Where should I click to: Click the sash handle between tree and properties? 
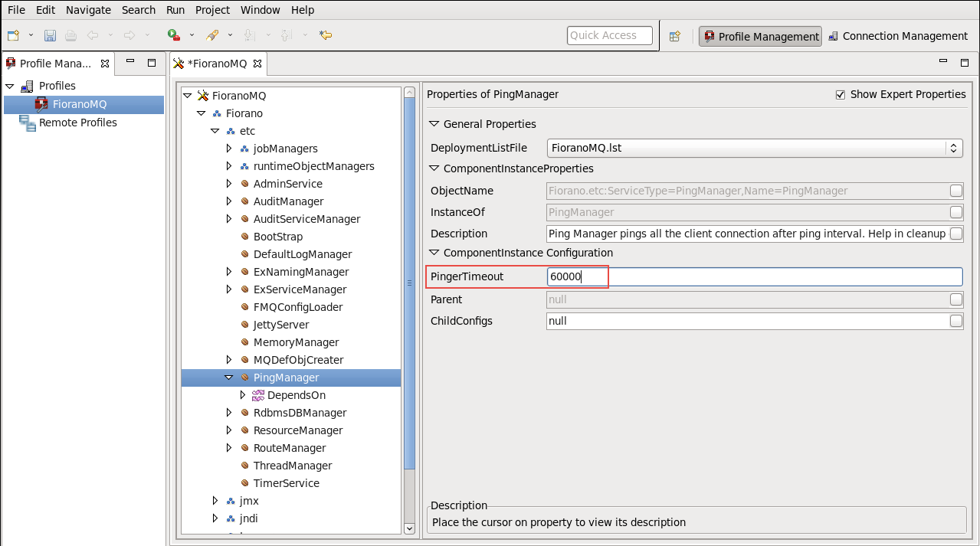click(419, 310)
